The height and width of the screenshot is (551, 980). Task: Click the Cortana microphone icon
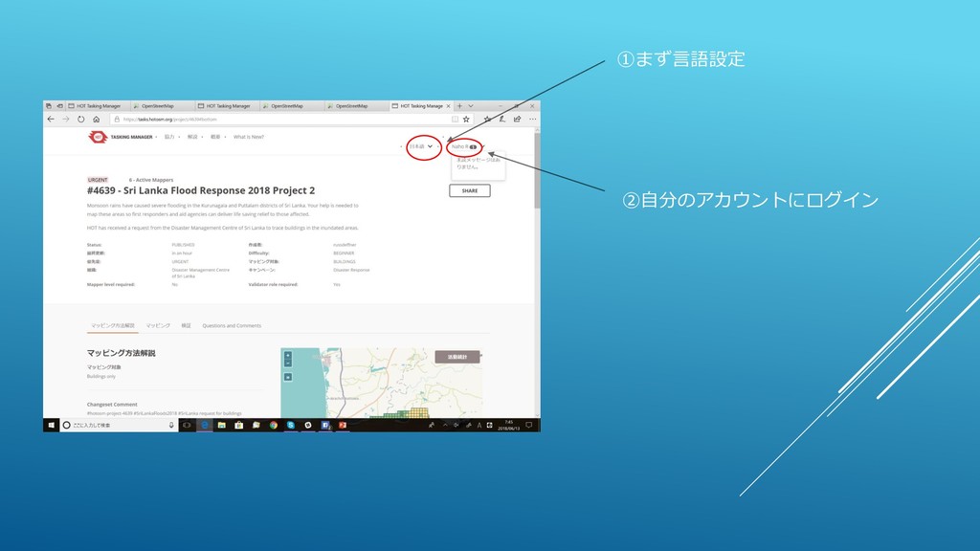[171, 425]
